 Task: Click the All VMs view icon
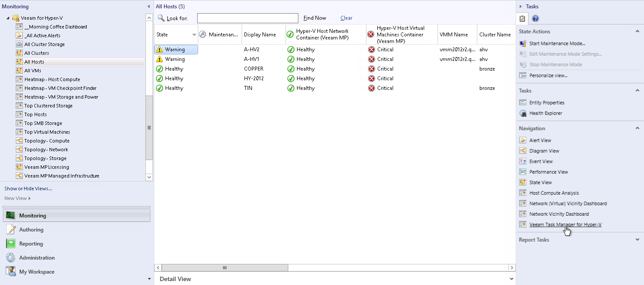pyautogui.click(x=19, y=71)
